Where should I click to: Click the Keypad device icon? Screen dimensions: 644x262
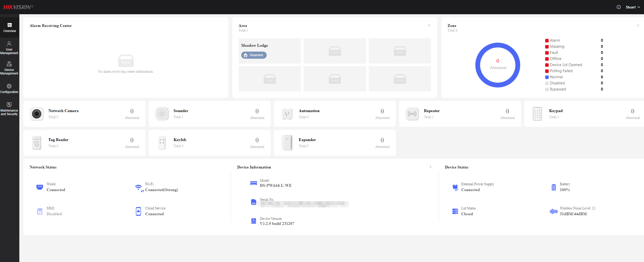(537, 114)
